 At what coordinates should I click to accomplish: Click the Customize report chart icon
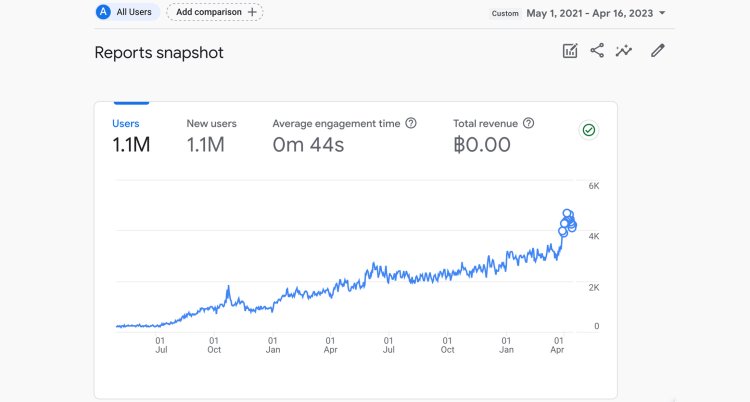pyautogui.click(x=570, y=51)
